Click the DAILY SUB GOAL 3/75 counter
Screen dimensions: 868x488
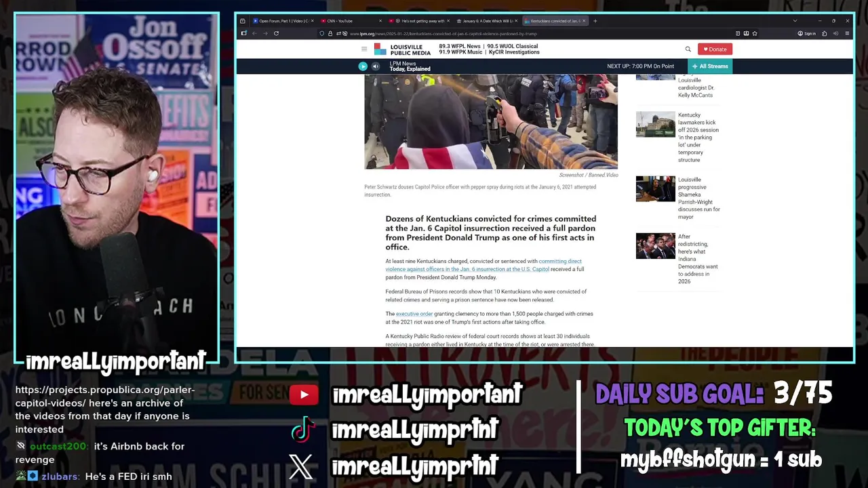pos(713,394)
